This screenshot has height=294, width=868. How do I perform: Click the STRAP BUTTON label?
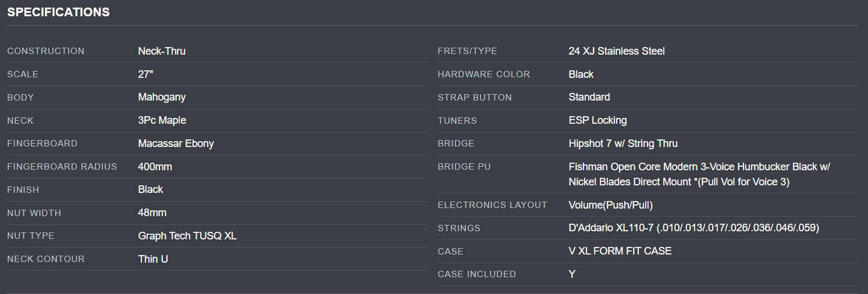coord(475,98)
